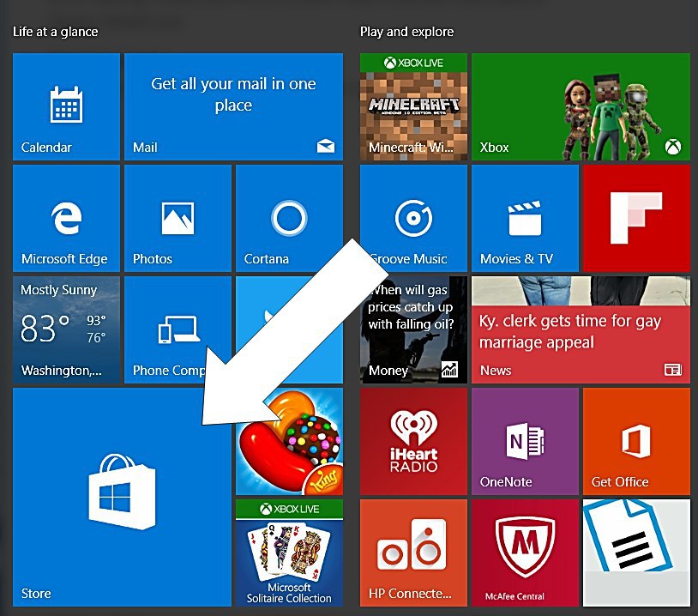Open the Movies & TV tile
698x616 pixels.
[526, 218]
